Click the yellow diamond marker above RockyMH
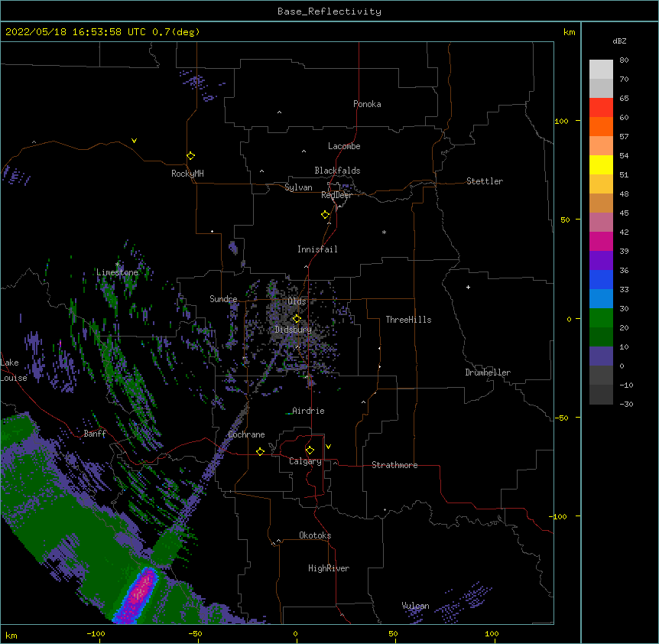The image size is (659, 644). (x=191, y=156)
